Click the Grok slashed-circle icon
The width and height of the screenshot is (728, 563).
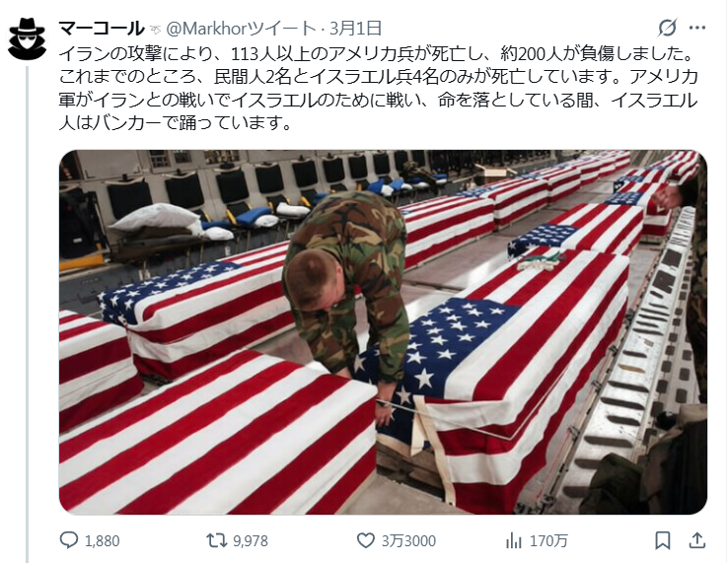coord(667,28)
